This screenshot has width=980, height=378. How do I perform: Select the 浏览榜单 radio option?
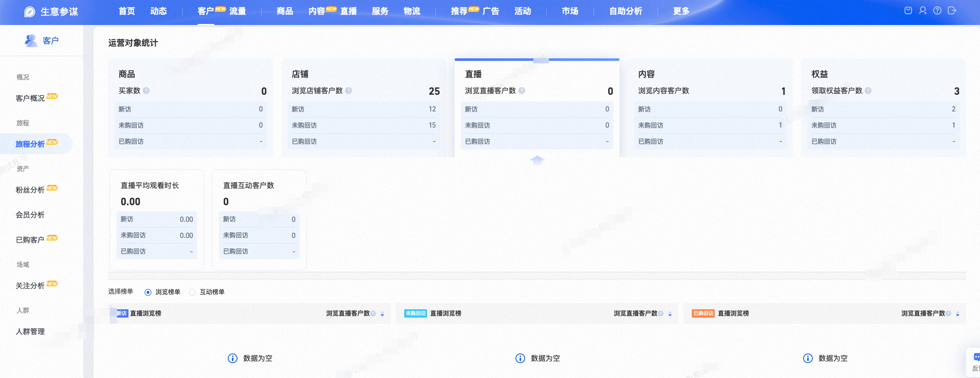148,292
